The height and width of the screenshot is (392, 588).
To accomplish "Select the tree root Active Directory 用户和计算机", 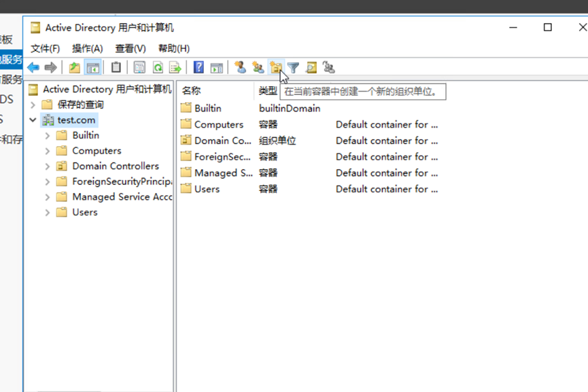I will 107,89.
